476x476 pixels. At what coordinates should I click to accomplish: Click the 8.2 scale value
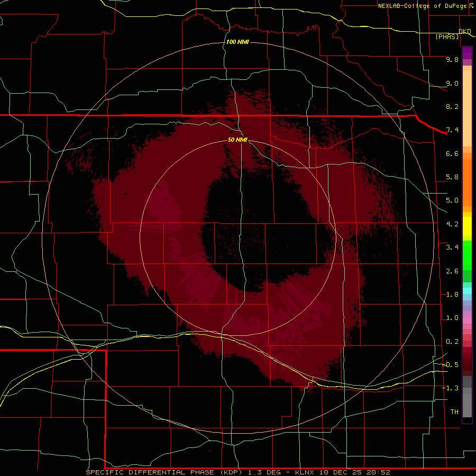pyautogui.click(x=452, y=106)
